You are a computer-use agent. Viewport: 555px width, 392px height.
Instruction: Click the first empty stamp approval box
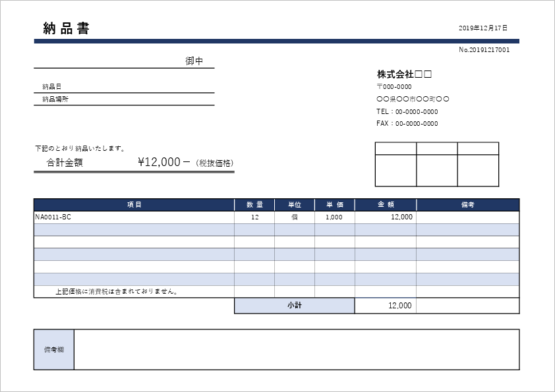tap(395, 170)
